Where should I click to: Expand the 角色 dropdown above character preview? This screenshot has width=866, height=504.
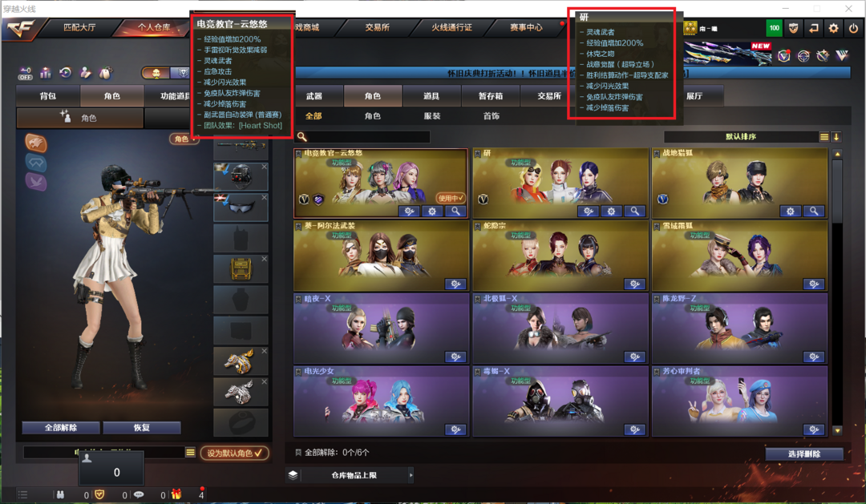coord(184,139)
